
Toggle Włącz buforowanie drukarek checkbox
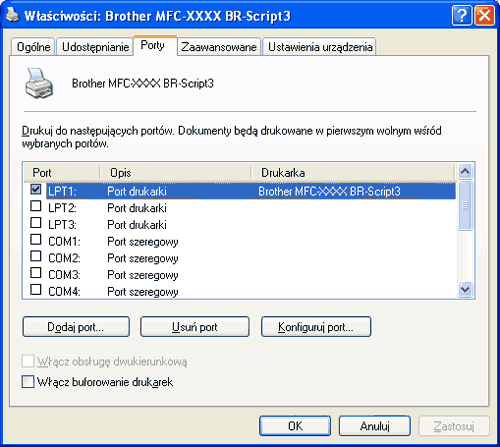tap(28, 382)
